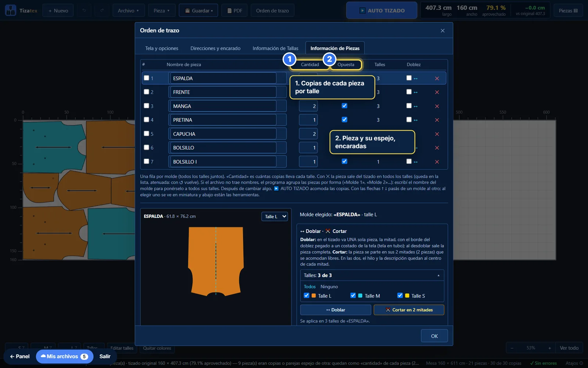Click the undo arrow in top toolbar
Image resolution: width=588 pixels, height=368 pixels.
84,11
